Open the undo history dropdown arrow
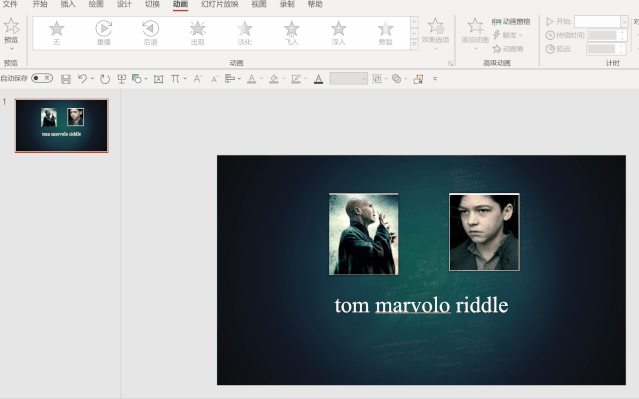 93,79
